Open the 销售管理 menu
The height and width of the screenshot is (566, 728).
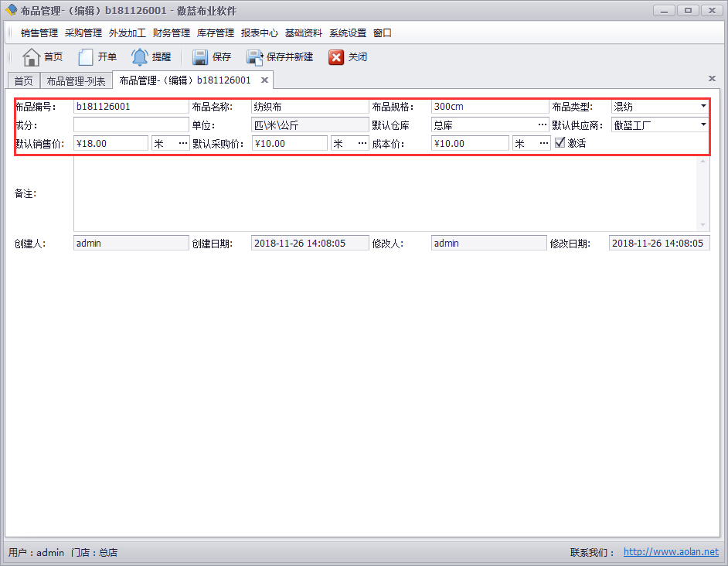pyautogui.click(x=39, y=33)
